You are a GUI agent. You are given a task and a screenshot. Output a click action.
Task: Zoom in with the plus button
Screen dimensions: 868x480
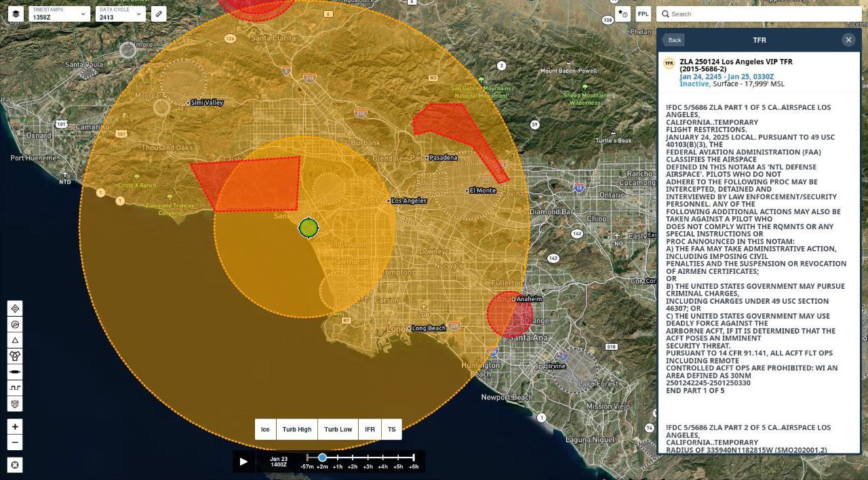15,426
